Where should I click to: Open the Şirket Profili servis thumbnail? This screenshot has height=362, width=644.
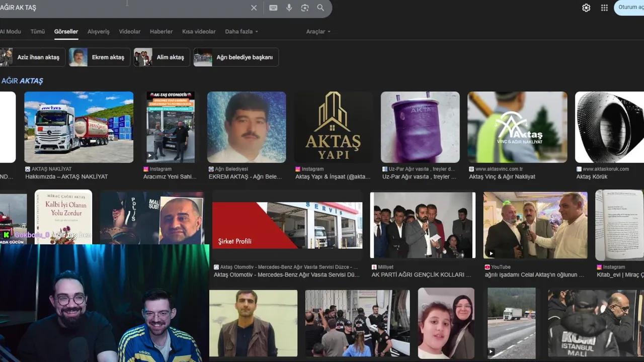pos(287,225)
